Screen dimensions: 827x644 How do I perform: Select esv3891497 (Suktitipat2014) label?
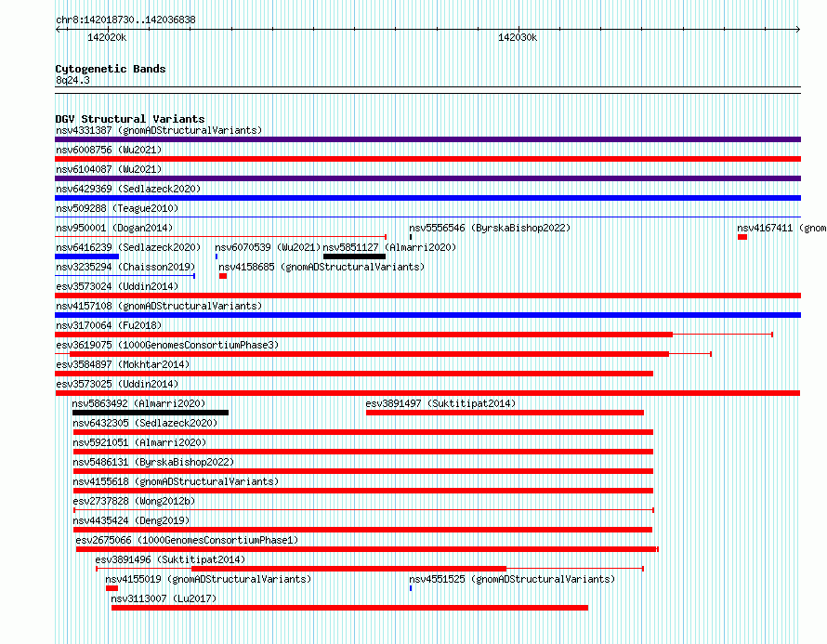click(x=440, y=403)
